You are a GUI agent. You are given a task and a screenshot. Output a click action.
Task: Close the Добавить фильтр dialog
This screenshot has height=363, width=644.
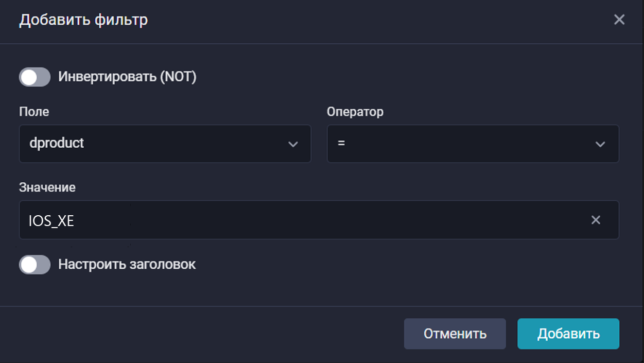(619, 20)
